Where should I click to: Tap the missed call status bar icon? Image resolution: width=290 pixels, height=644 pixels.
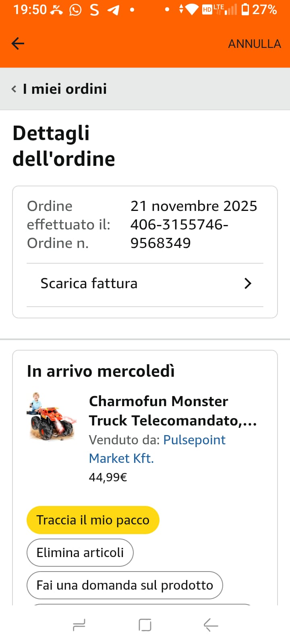[x=56, y=10]
